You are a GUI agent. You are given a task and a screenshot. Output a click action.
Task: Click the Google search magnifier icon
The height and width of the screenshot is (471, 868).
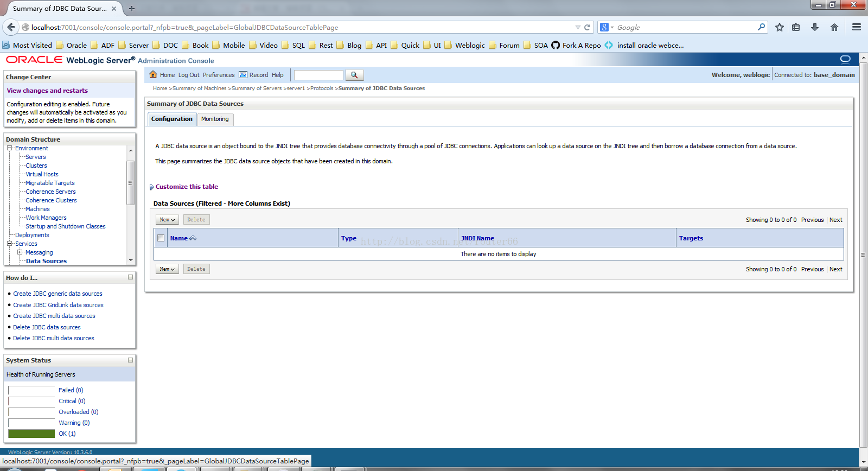(x=762, y=27)
